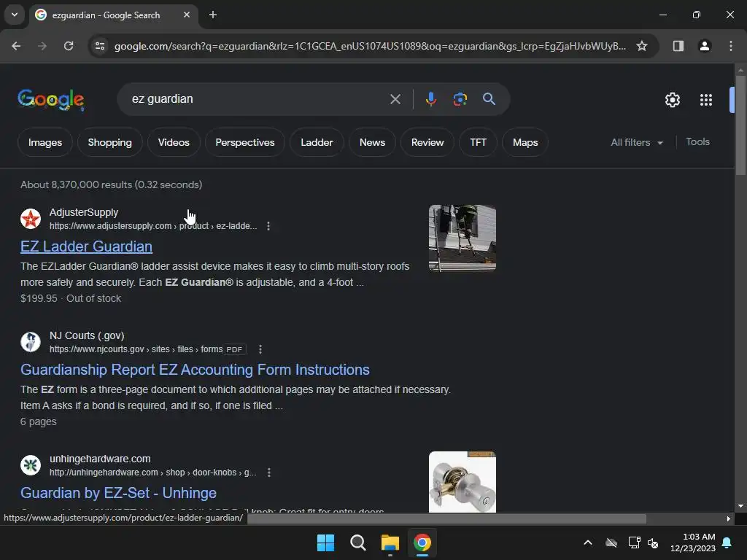Select the Review filter chip
The width and height of the screenshot is (747, 560).
pyautogui.click(x=427, y=142)
